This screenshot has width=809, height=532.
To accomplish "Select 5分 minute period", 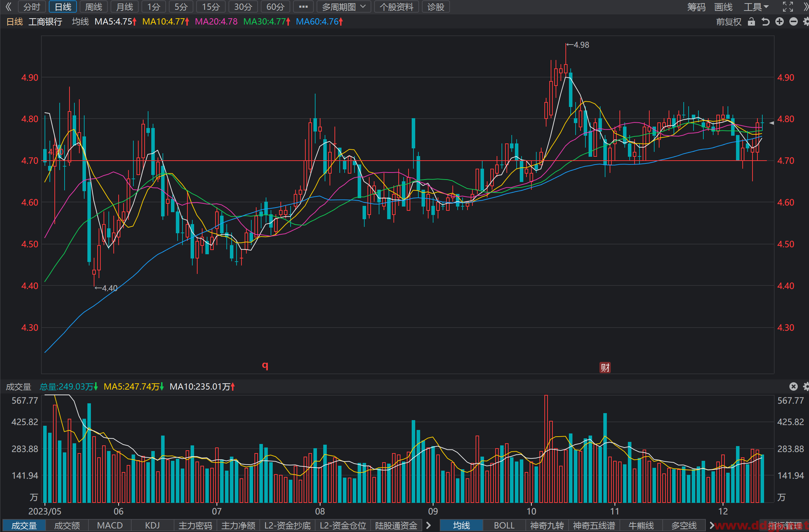I will 181,7.
